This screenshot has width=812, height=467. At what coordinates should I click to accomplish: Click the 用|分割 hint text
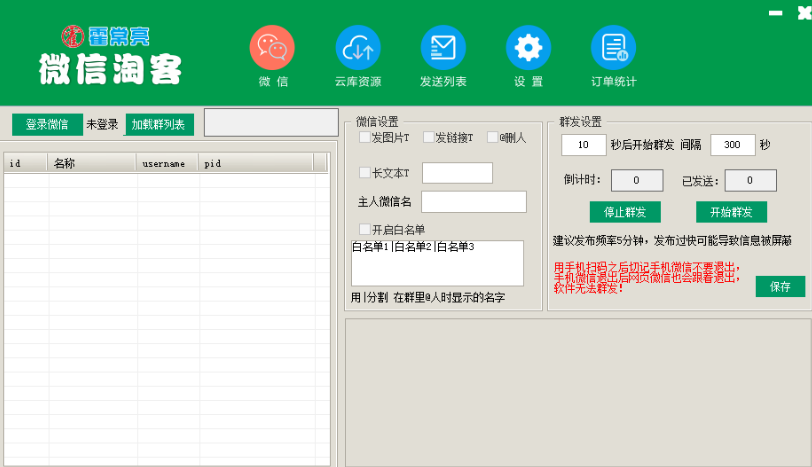428,297
